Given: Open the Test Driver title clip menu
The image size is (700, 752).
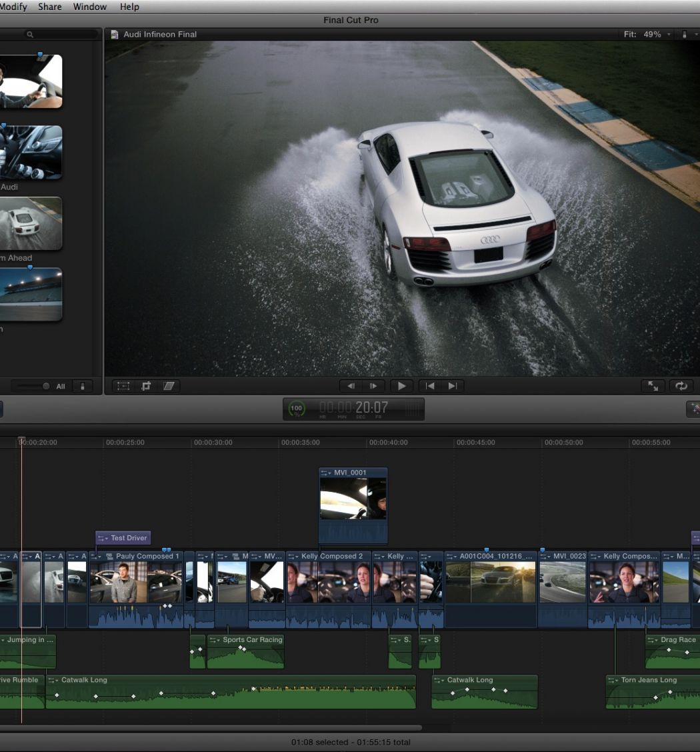Looking at the screenshot, I should 102,538.
